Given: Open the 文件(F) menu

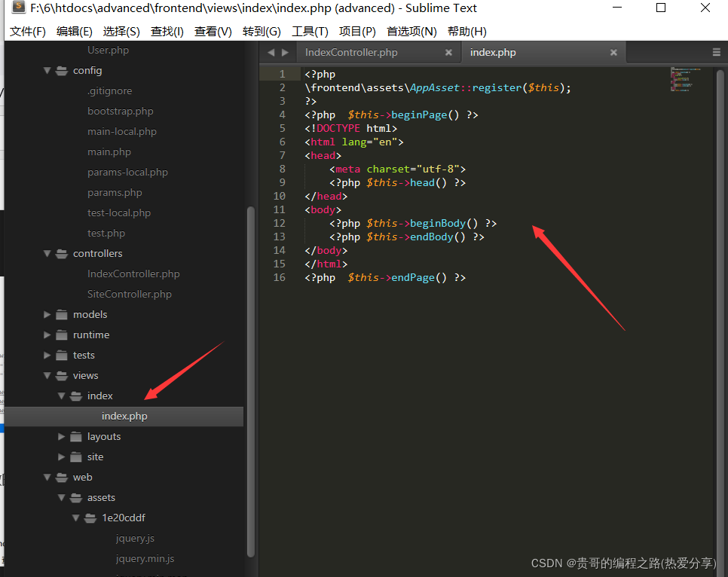Looking at the screenshot, I should pos(28,32).
